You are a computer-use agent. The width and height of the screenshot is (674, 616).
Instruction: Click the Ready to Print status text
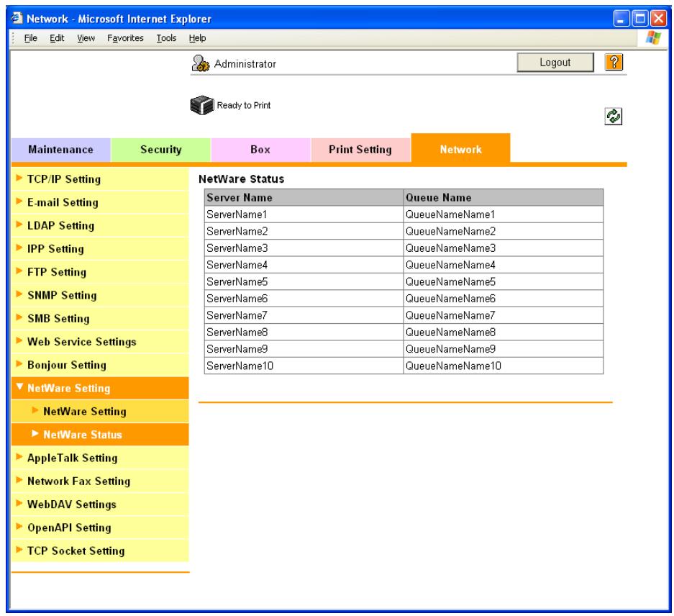click(x=244, y=105)
